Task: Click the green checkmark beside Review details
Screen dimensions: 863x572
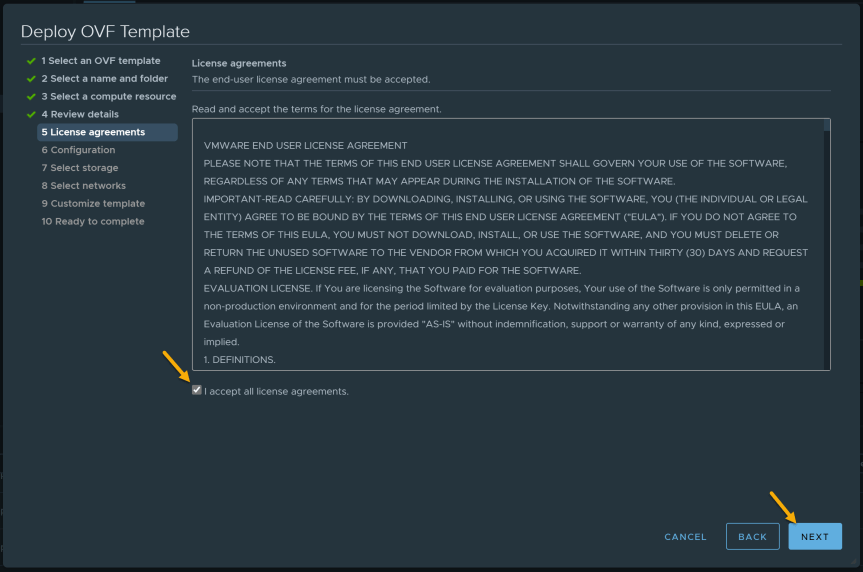Action: click(x=31, y=115)
